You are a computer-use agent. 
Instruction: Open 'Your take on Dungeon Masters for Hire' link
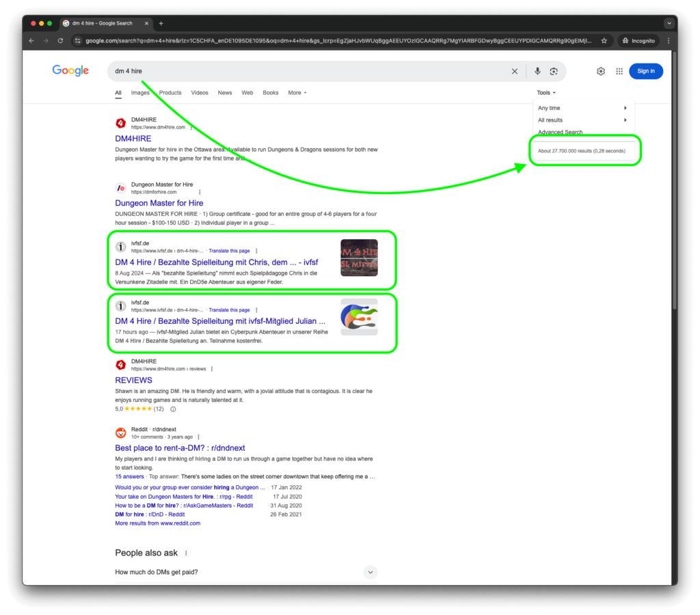pos(184,496)
